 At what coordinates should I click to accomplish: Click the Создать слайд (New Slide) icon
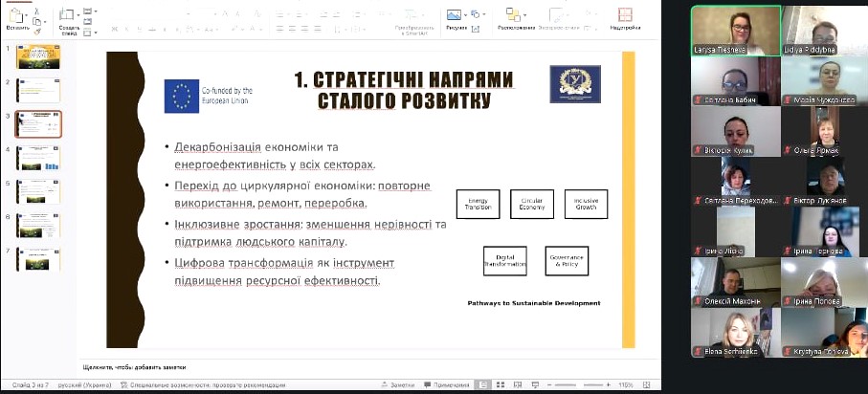tap(66, 14)
